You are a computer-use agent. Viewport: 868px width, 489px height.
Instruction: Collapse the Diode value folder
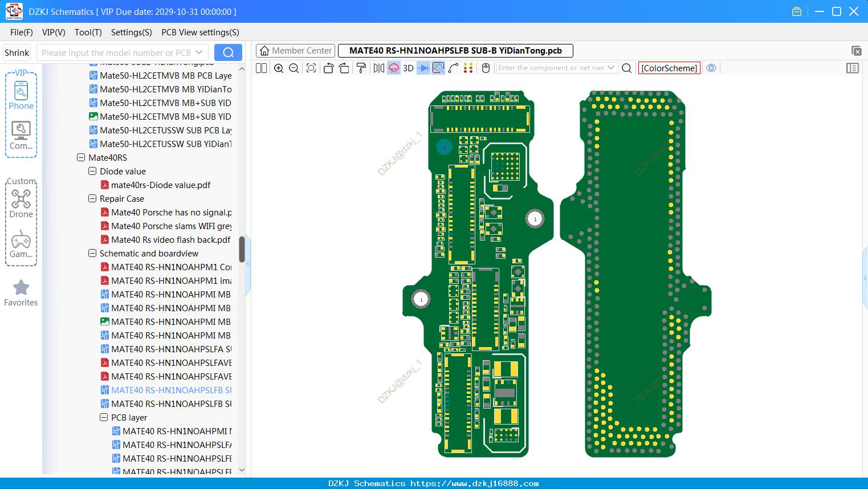[92, 171]
